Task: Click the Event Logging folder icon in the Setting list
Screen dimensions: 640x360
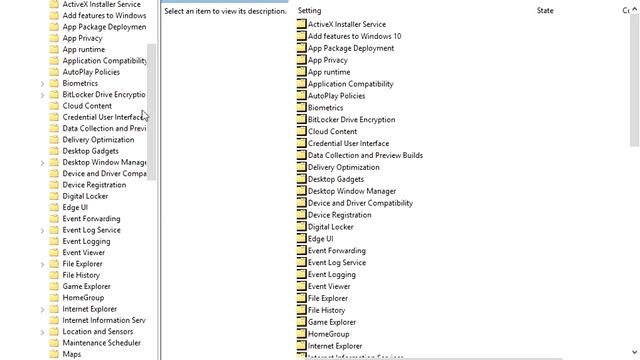Action: tap(301, 274)
